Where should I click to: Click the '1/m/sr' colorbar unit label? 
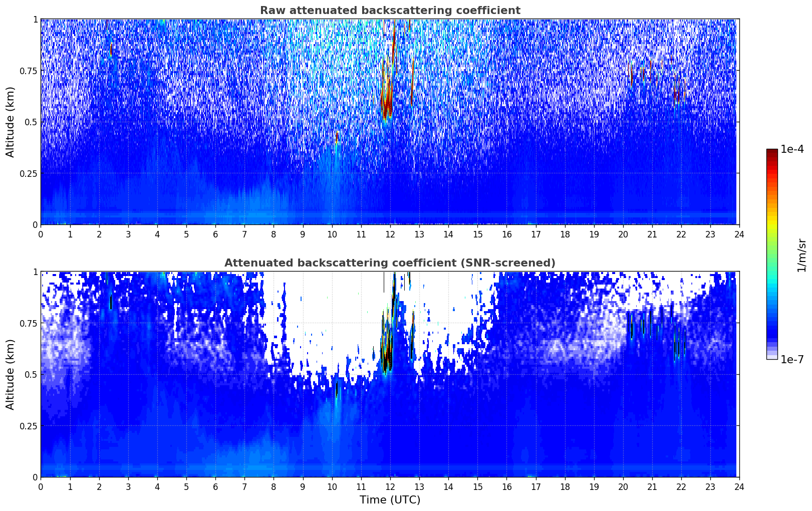coord(801,255)
